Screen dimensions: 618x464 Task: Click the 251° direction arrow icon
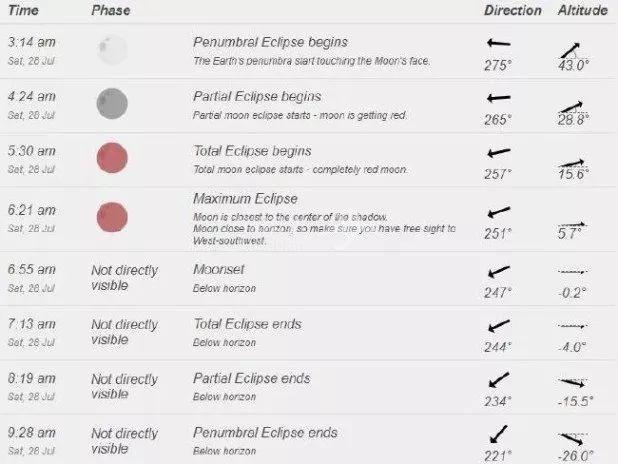pos(499,212)
